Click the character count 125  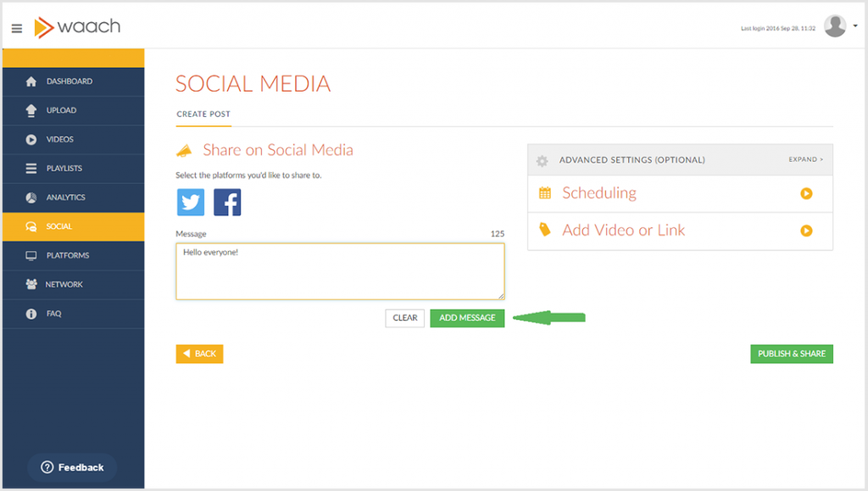coord(497,233)
